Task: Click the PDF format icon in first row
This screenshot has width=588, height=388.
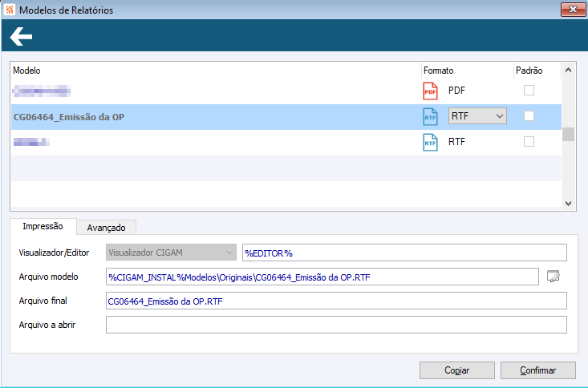Action: (430, 91)
